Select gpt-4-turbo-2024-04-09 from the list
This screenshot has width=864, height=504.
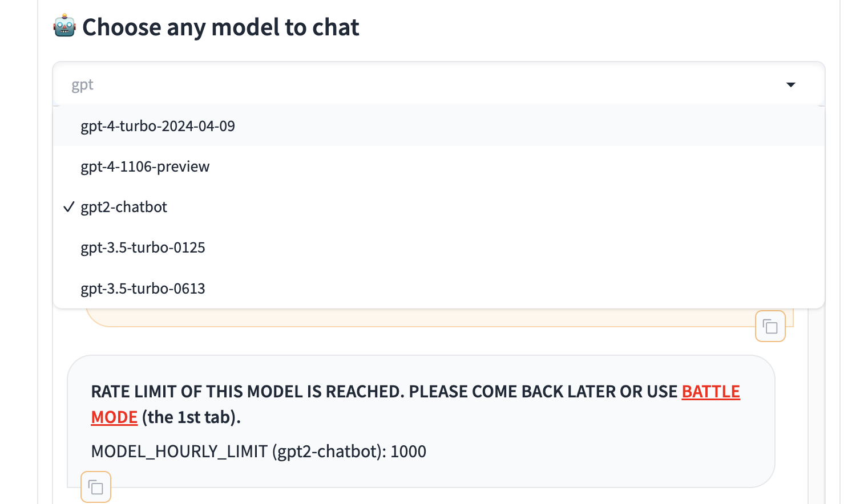[438, 126]
